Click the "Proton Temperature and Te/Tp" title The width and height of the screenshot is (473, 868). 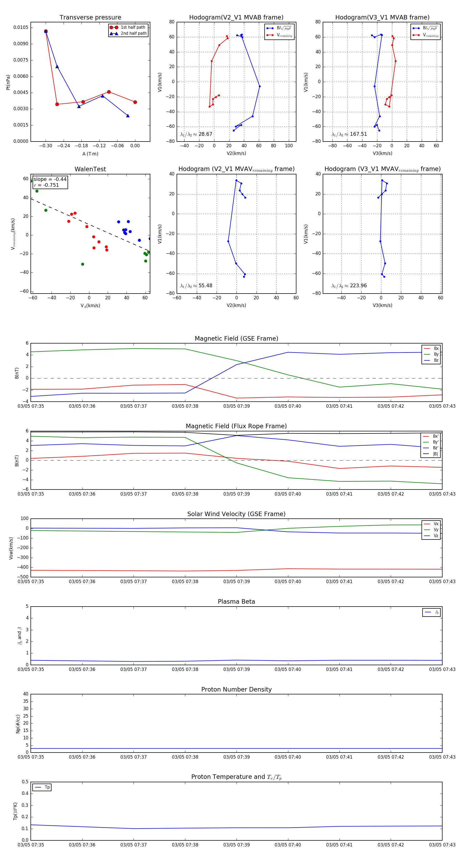(236, 777)
